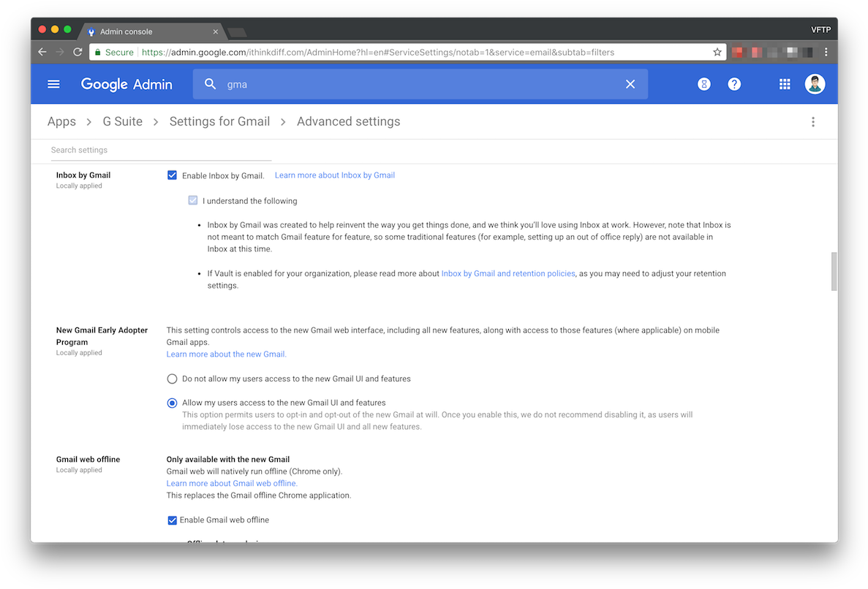This screenshot has height=589, width=868.
Task: Open the navigation hamburger menu
Action: click(x=53, y=84)
